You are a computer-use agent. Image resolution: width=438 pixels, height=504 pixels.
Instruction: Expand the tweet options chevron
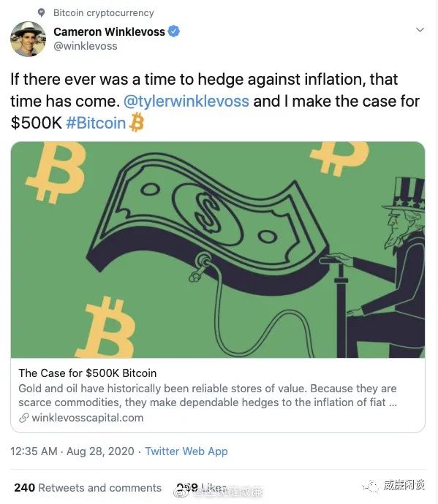[x=420, y=30]
